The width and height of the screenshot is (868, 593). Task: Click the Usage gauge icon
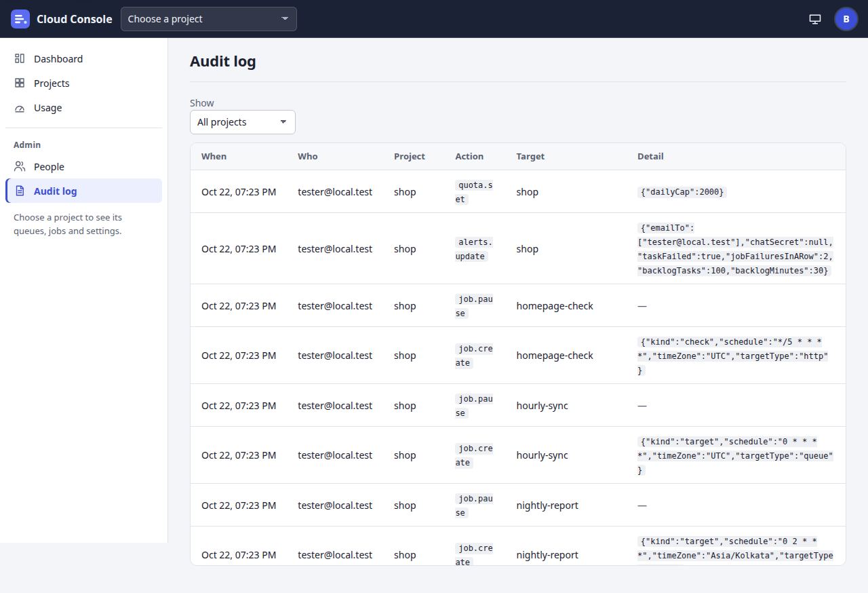pyautogui.click(x=20, y=108)
